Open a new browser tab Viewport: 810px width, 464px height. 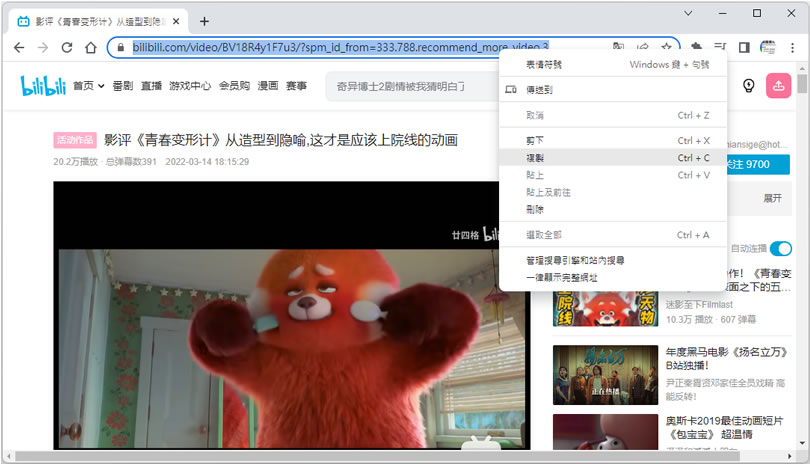204,21
